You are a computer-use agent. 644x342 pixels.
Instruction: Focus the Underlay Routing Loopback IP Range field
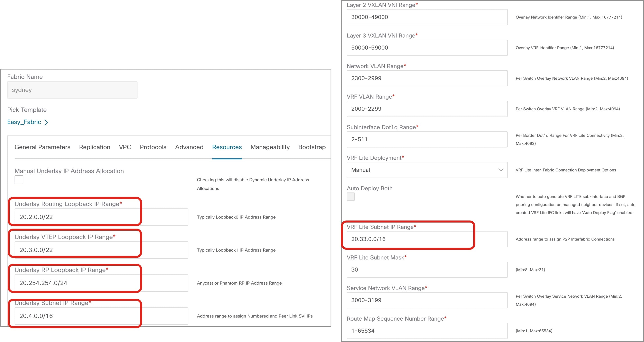(x=101, y=217)
